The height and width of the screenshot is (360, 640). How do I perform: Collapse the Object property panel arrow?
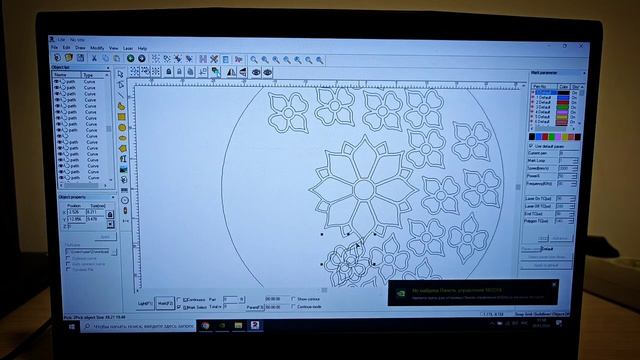point(113,197)
